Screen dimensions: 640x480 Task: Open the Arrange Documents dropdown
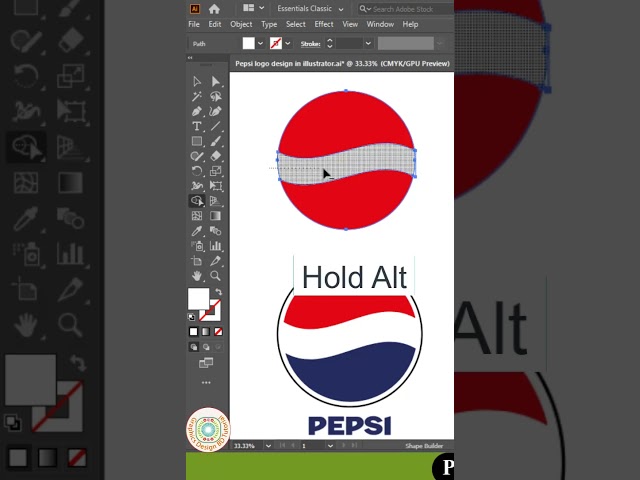pyautogui.click(x=253, y=8)
